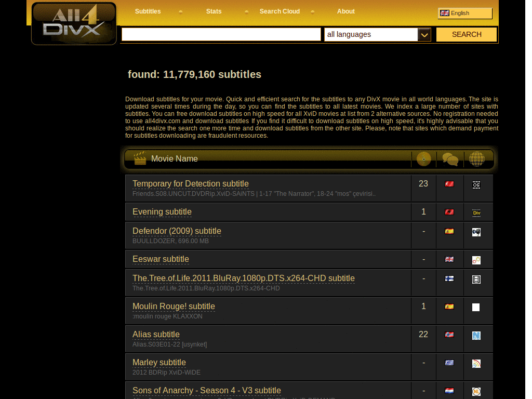Click Alias.S03E01-22 [usynket] description
532x399 pixels.
[169, 344]
